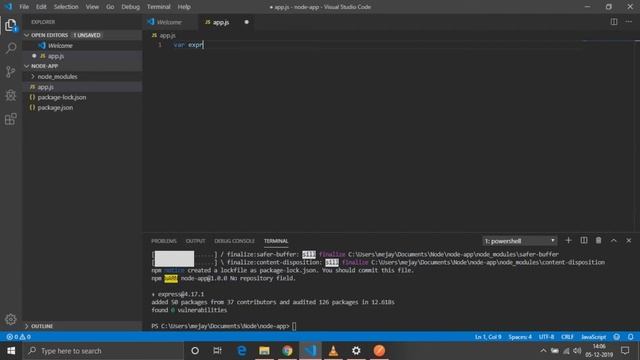
Task: Click the JavaScript language mode indicator
Action: coord(593,337)
